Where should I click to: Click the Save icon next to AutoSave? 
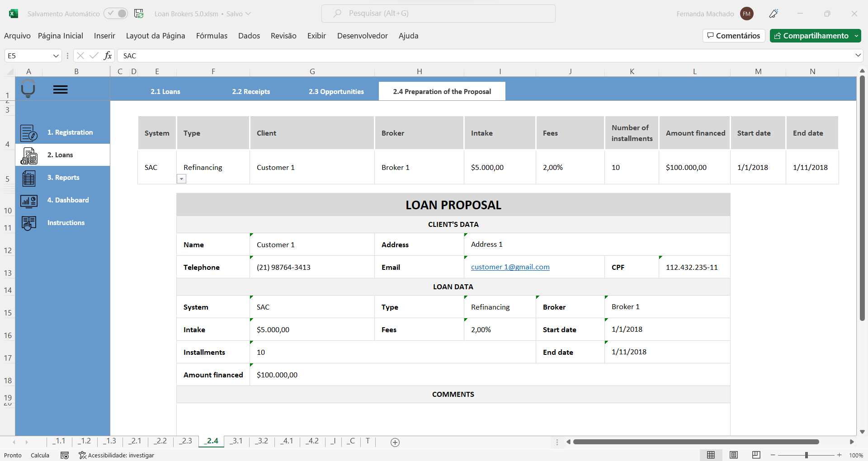point(139,14)
